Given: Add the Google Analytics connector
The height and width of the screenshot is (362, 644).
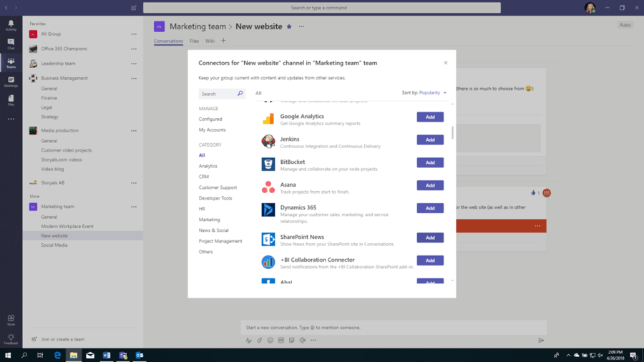Looking at the screenshot, I should coord(430,117).
